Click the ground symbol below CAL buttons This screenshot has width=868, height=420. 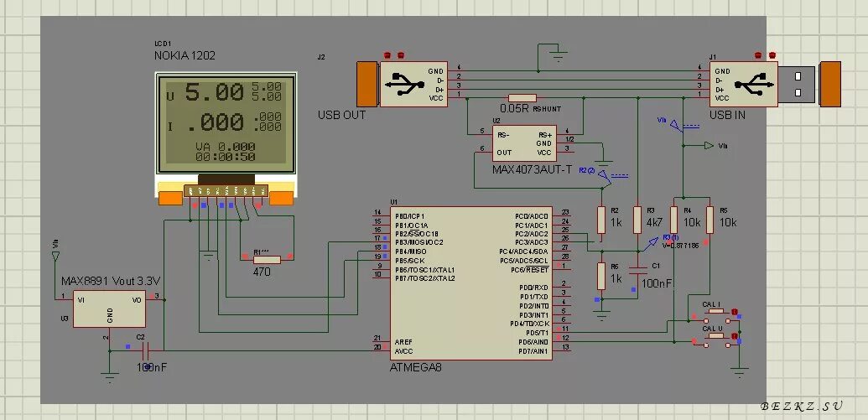click(740, 372)
